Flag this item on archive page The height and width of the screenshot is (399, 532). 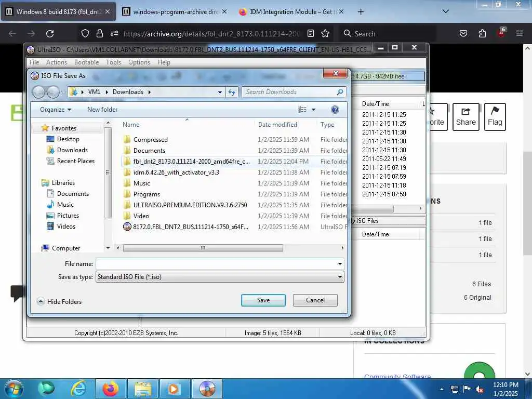click(x=495, y=117)
